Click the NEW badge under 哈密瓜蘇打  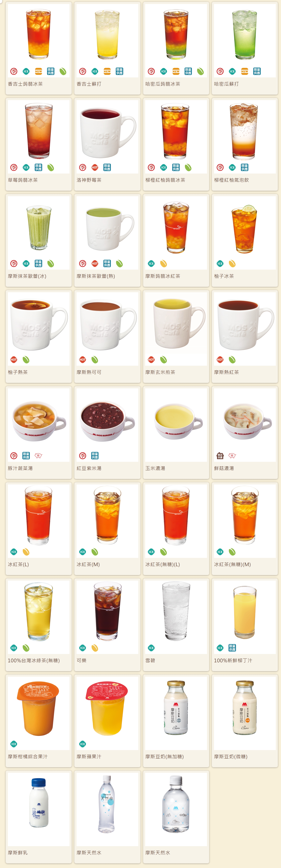click(x=245, y=71)
